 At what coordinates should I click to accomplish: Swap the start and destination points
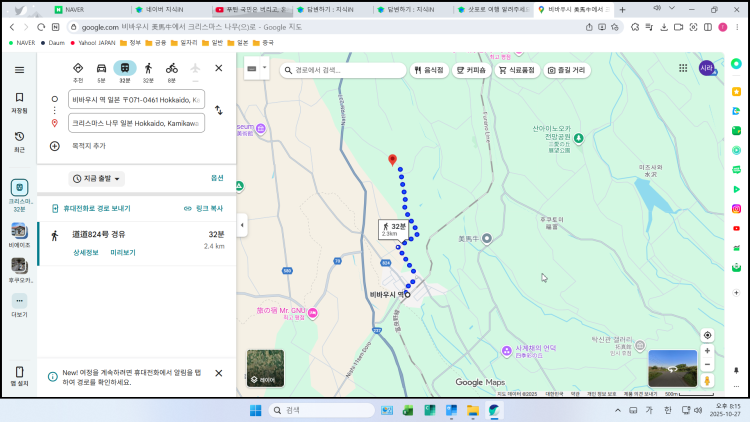(218, 110)
